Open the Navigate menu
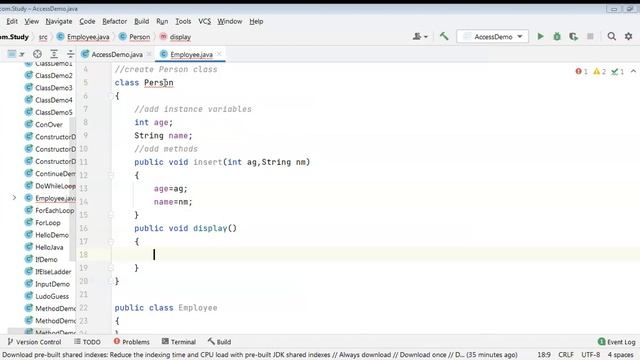 59,21
